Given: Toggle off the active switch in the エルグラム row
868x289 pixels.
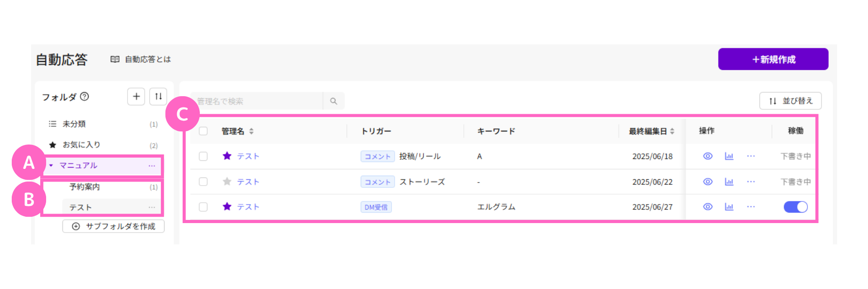Looking at the screenshot, I should 796,207.
